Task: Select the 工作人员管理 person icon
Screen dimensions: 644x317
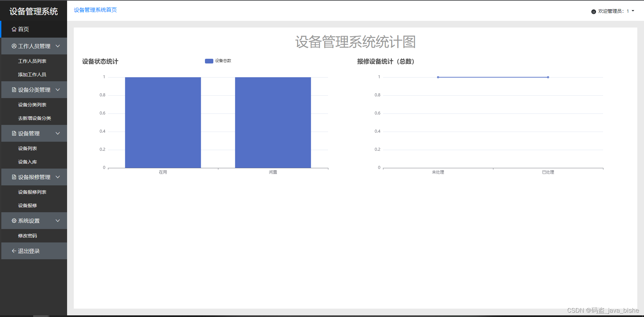Action: (x=14, y=46)
